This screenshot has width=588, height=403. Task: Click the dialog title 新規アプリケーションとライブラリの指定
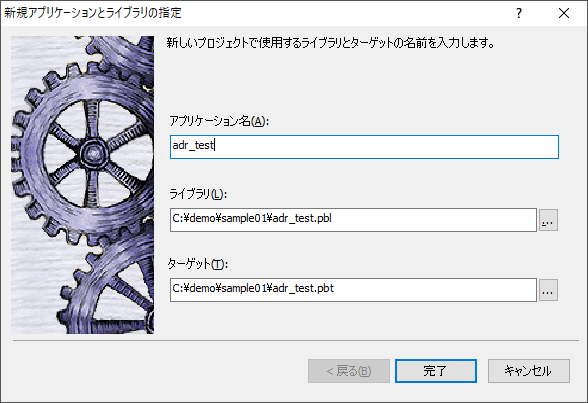click(93, 13)
